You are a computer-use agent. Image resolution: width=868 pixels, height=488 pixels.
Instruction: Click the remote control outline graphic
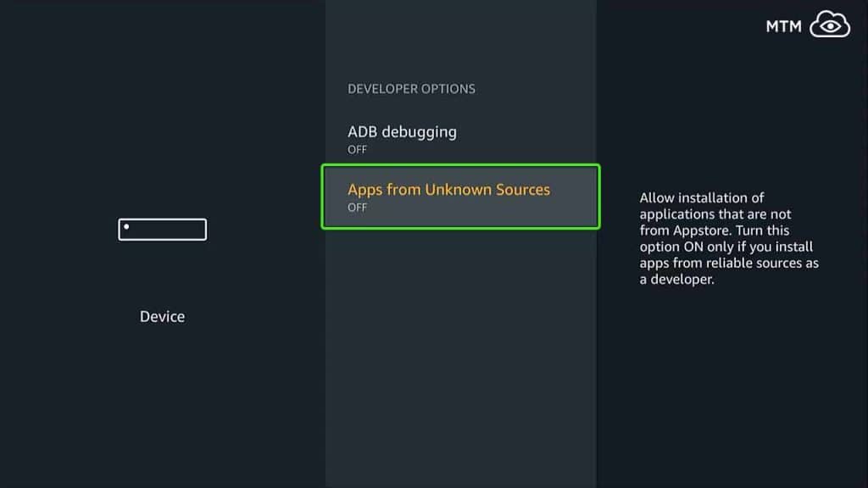[162, 230]
